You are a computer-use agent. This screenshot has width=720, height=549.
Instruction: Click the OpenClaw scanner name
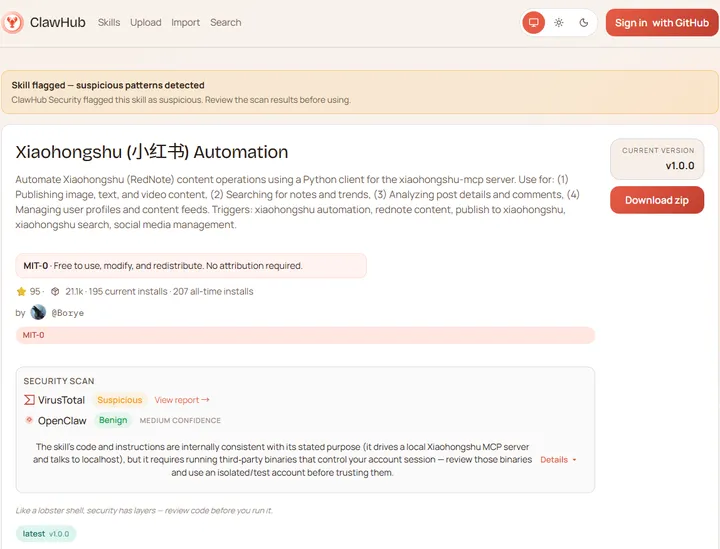point(62,420)
